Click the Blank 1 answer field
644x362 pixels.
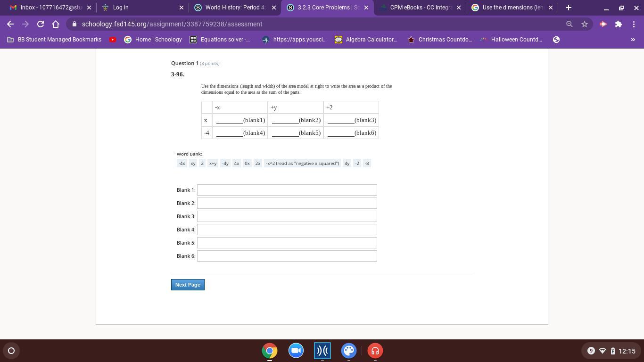click(287, 190)
